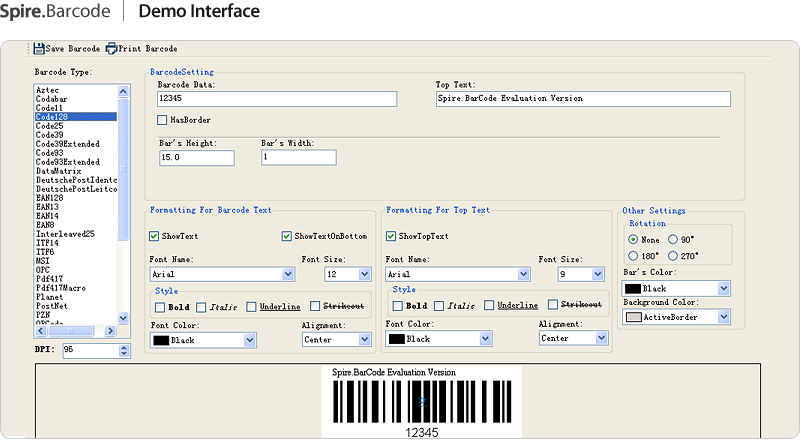Viewport: 800px width, 440px height.
Task: Click the Bar's Width field
Action: point(299,157)
